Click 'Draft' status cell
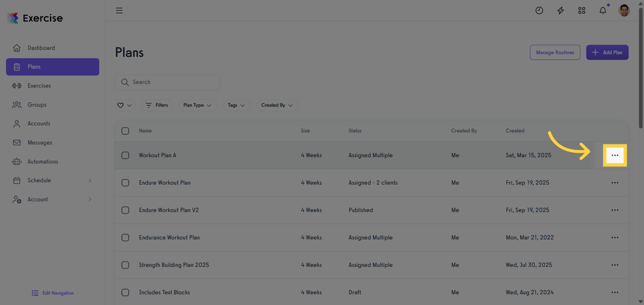The height and width of the screenshot is (305, 644). click(355, 292)
